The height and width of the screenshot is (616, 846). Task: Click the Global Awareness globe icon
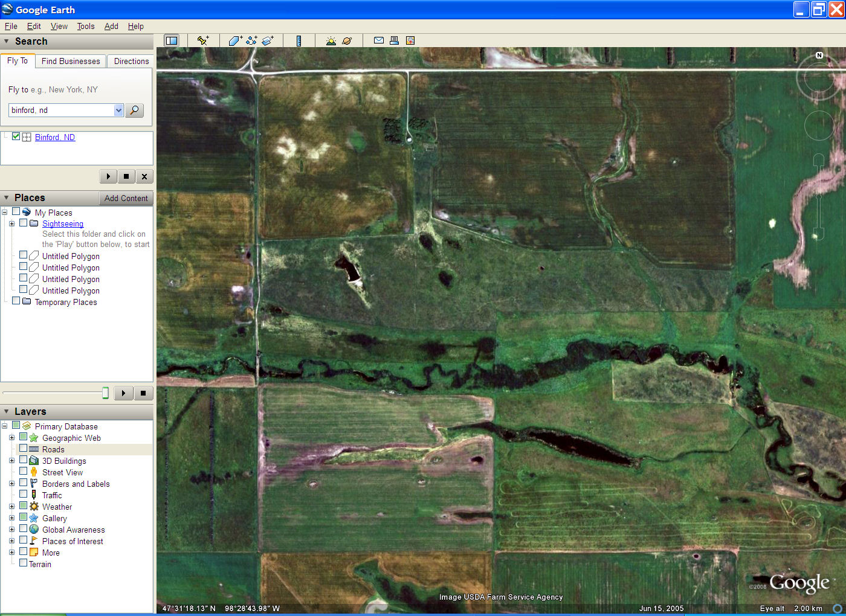[34, 529]
